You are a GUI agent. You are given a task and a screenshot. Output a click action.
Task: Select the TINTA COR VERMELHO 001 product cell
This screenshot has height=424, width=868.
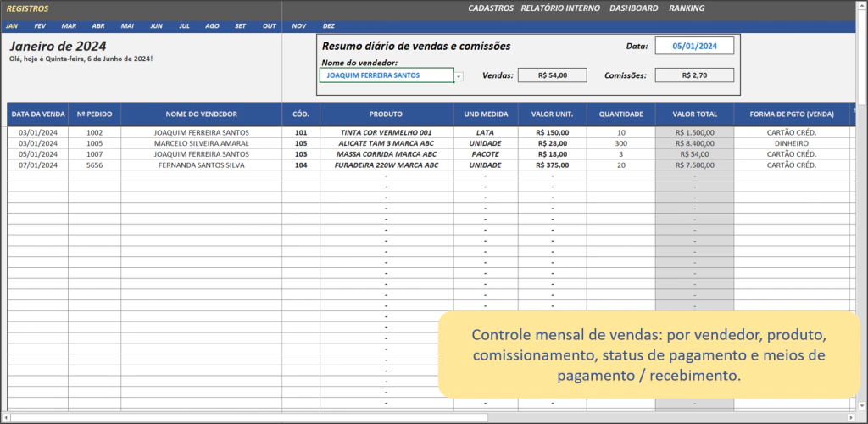coord(387,132)
